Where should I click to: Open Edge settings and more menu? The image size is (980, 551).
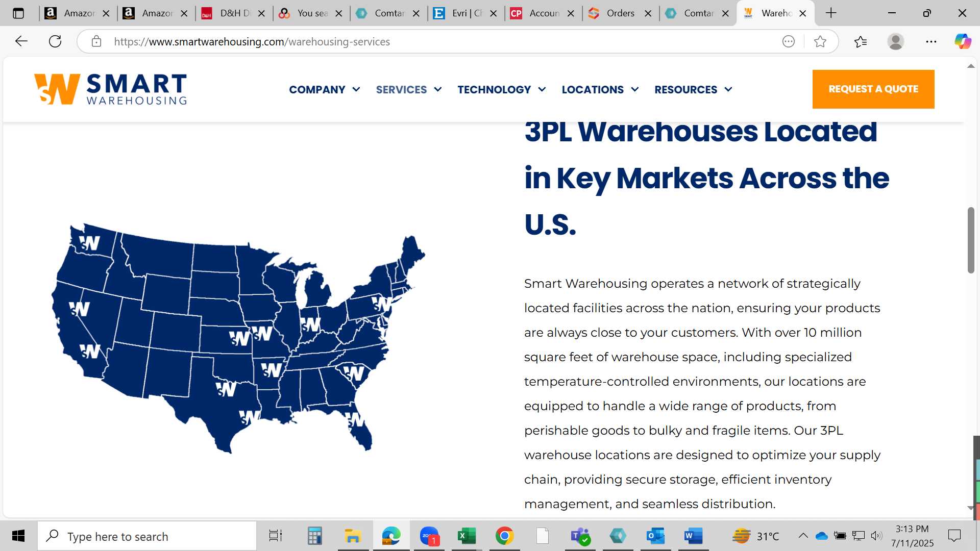pyautogui.click(x=931, y=41)
